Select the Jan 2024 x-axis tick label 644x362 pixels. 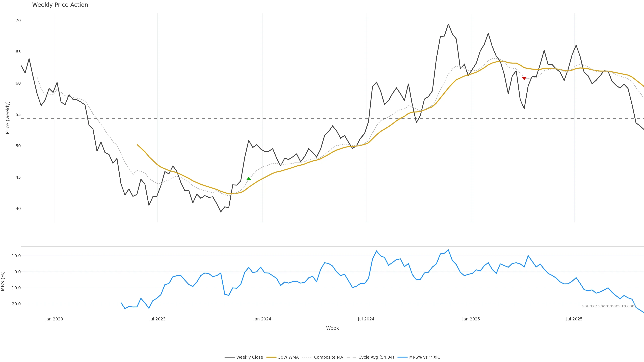262,319
